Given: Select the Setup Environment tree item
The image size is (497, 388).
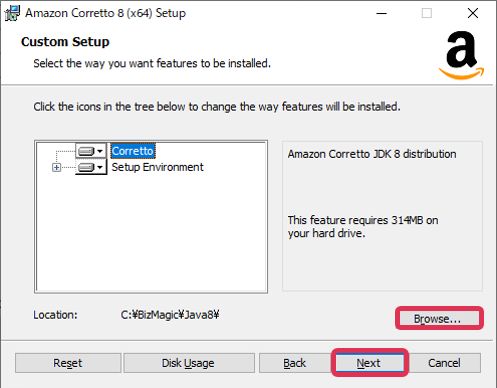Looking at the screenshot, I should click(x=157, y=167).
